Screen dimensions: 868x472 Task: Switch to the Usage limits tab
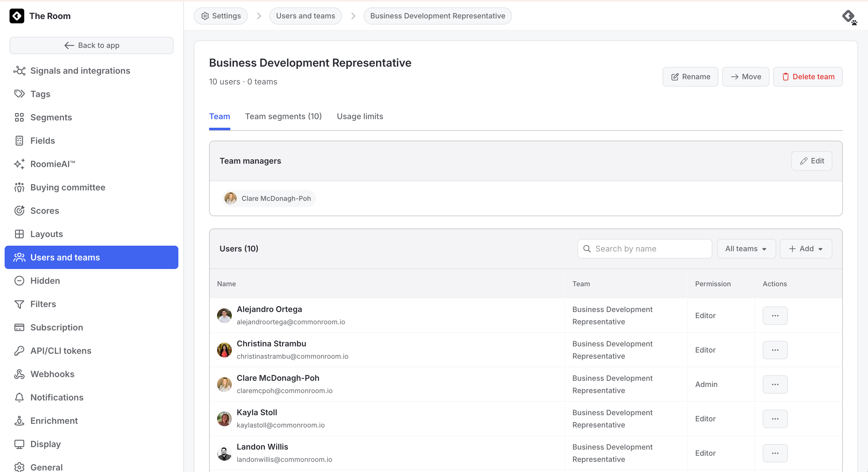[360, 117]
